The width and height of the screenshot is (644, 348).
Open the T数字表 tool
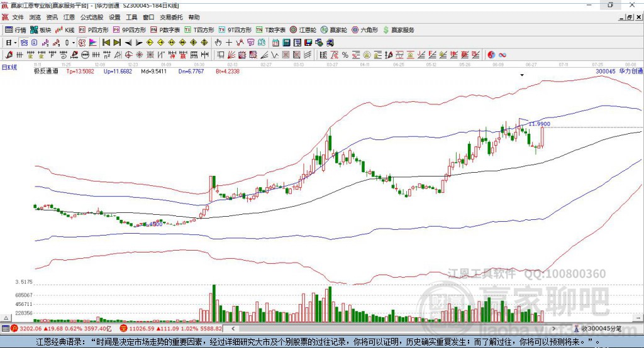pyautogui.click(x=270, y=30)
